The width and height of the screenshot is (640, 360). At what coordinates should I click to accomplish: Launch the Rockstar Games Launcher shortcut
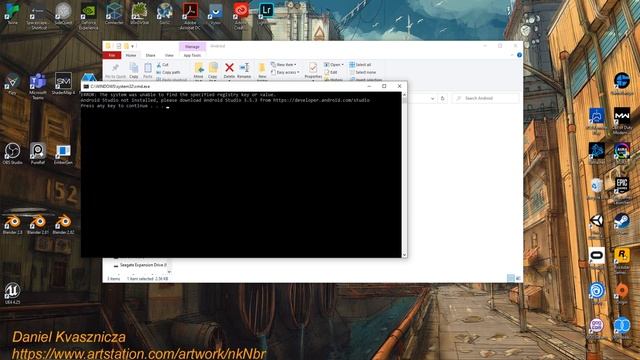click(x=622, y=260)
